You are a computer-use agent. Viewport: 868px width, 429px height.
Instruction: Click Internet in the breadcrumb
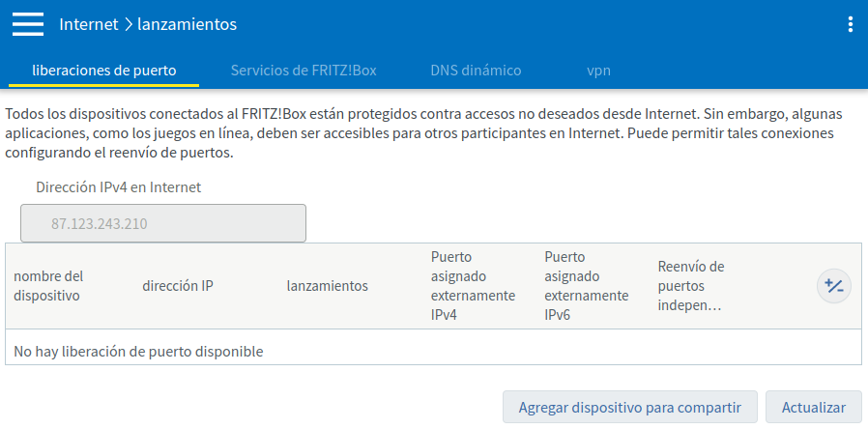88,24
